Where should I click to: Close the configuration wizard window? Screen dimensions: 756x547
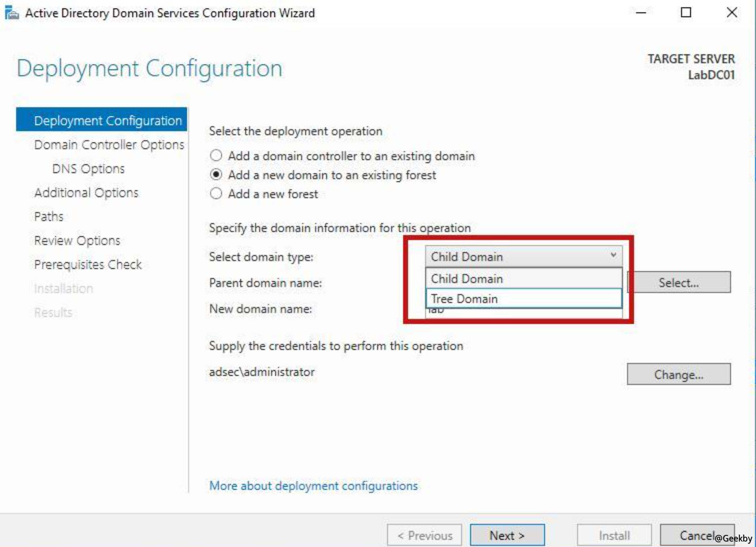(x=731, y=13)
